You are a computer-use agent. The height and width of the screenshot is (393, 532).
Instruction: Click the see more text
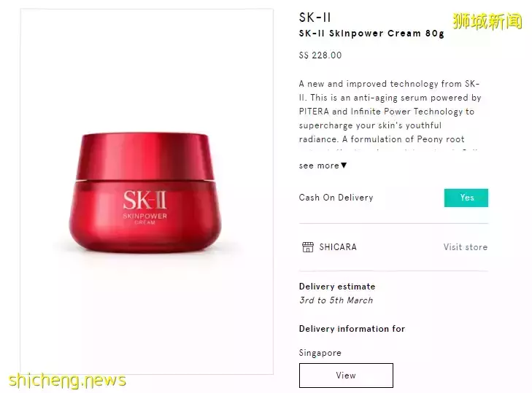319,166
